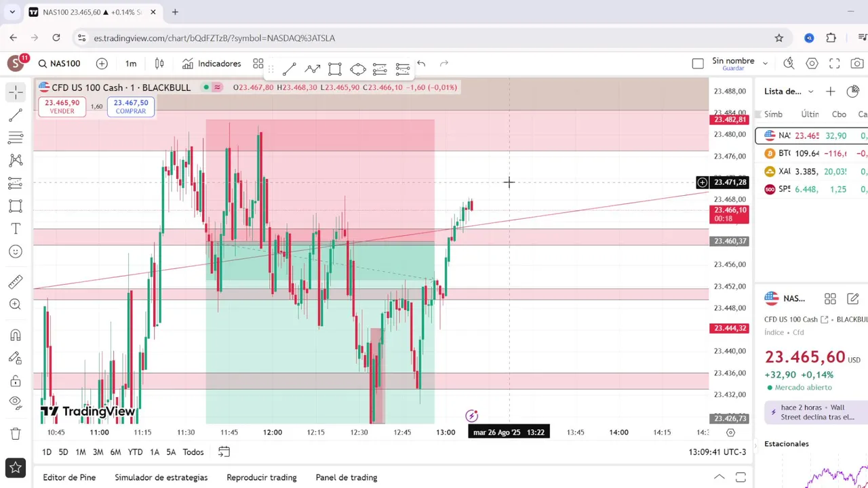The image size is (868, 488).
Task: Undo the last chart action
Action: pyautogui.click(x=421, y=64)
